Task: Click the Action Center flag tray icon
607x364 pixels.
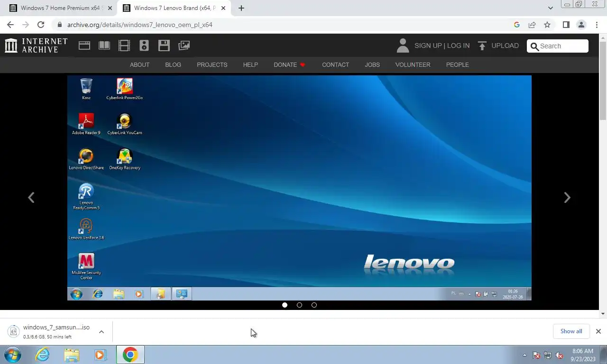Action: click(x=536, y=355)
